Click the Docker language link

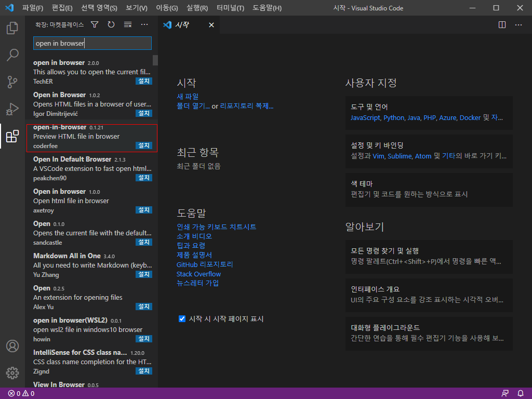point(470,118)
